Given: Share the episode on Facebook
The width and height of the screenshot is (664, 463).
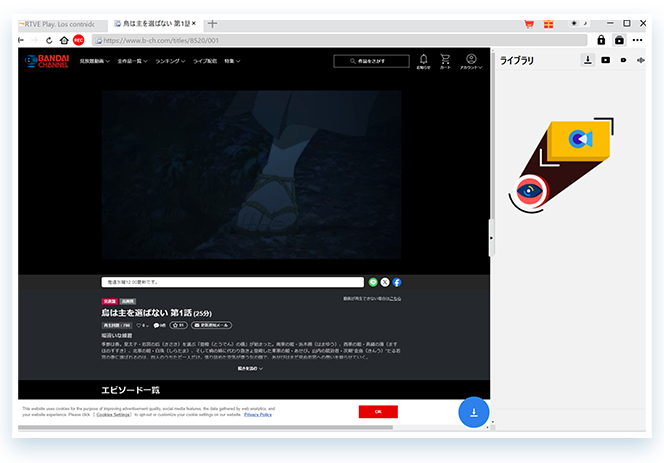Looking at the screenshot, I should point(397,283).
